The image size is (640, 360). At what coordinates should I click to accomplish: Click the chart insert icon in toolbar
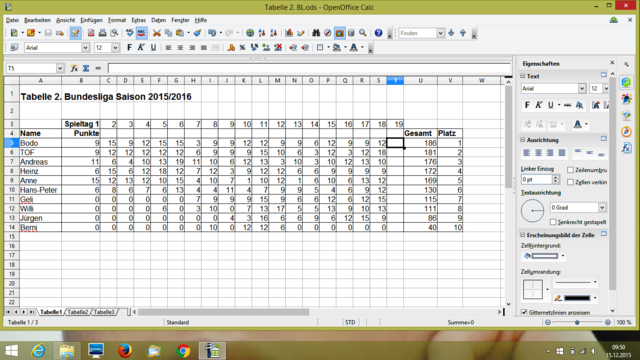289,33
